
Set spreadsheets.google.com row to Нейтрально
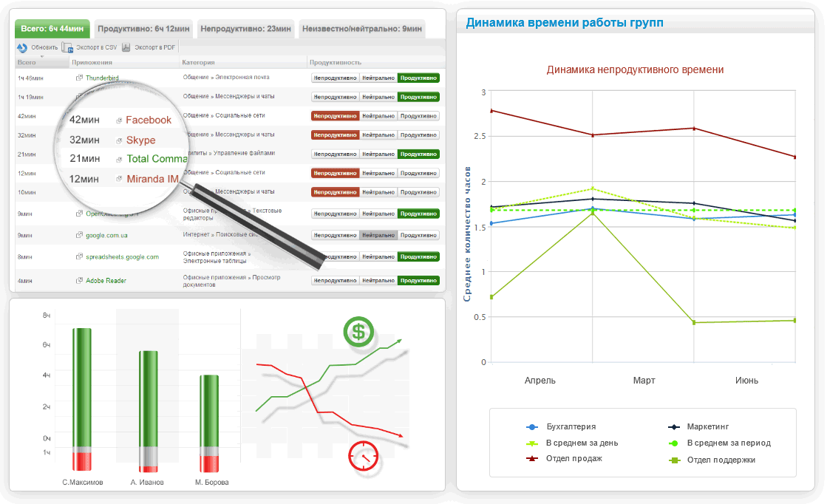(x=378, y=256)
